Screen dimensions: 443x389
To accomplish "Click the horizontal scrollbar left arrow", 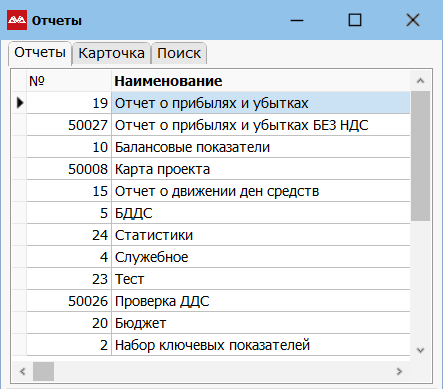I will coord(23,371).
